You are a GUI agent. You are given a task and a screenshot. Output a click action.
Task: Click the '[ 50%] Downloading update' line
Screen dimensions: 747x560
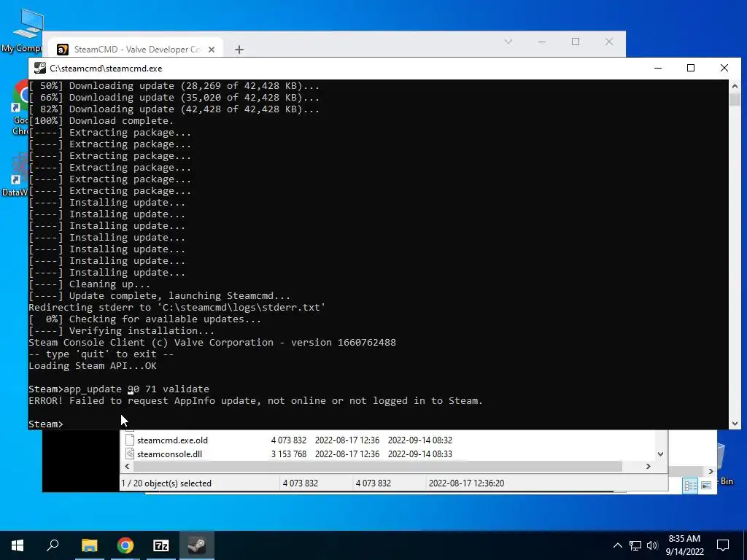point(174,86)
